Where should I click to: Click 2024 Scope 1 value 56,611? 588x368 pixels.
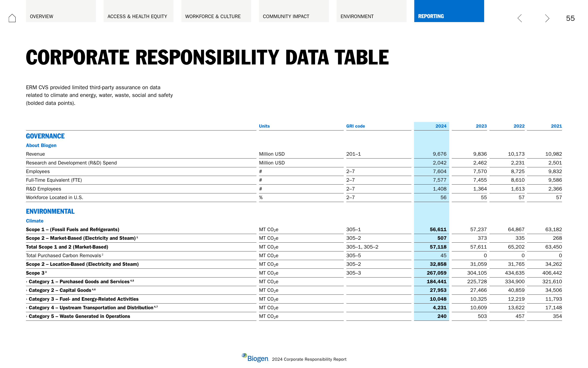pyautogui.click(x=438, y=230)
